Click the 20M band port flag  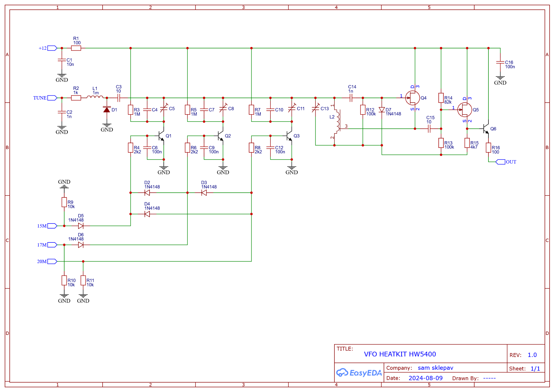coord(52,262)
